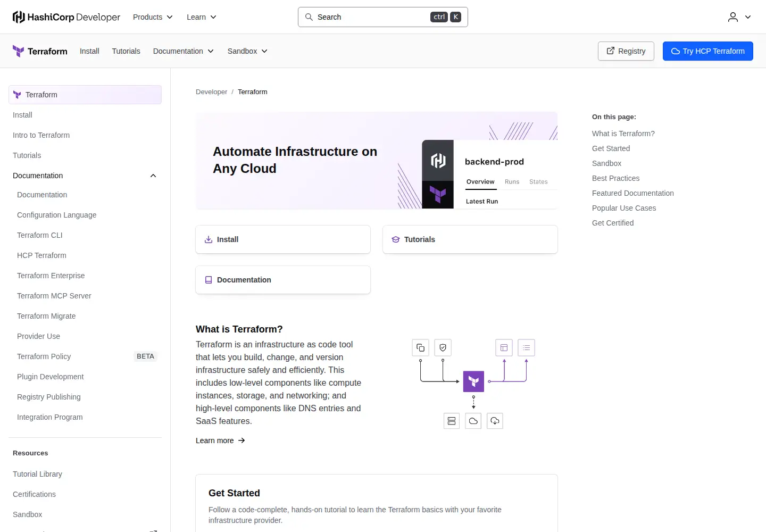Open the Install card
Image resolution: width=766 pixels, height=532 pixels.
[283, 239]
